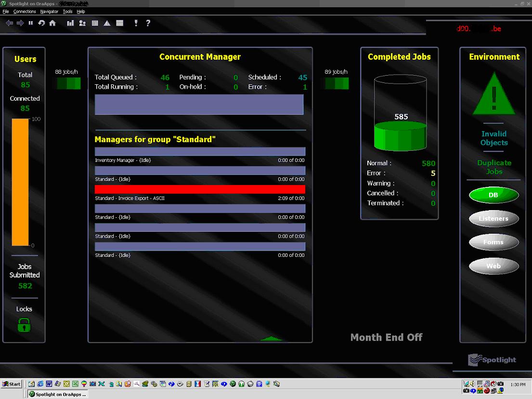Image resolution: width=532 pixels, height=399 pixels.
Task: Click the Scheduled value 45
Action: tap(303, 78)
